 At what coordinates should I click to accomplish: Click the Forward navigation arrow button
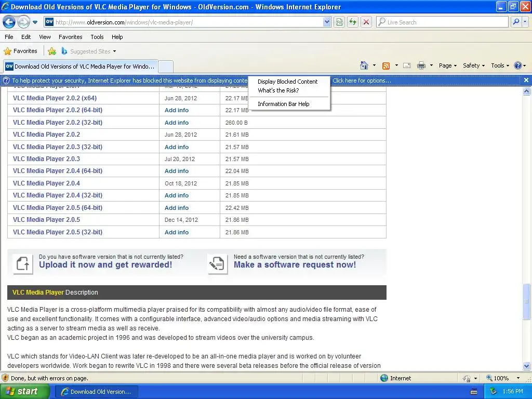23,22
